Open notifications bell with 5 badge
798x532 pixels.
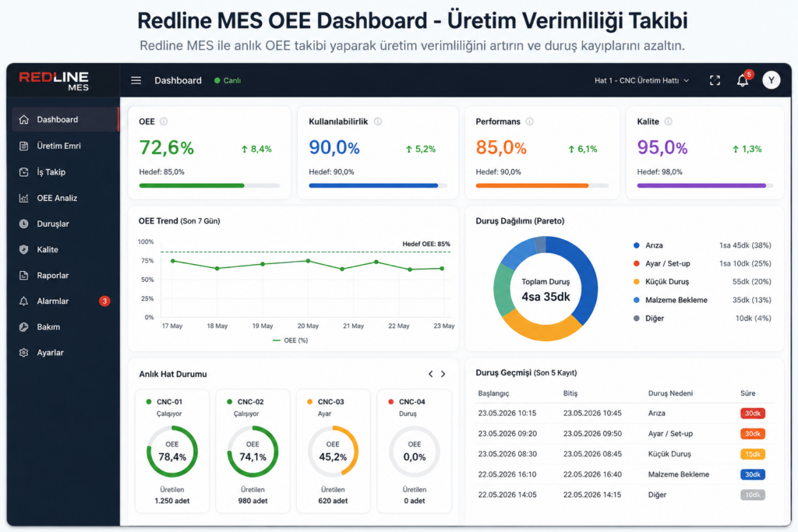tap(743, 80)
